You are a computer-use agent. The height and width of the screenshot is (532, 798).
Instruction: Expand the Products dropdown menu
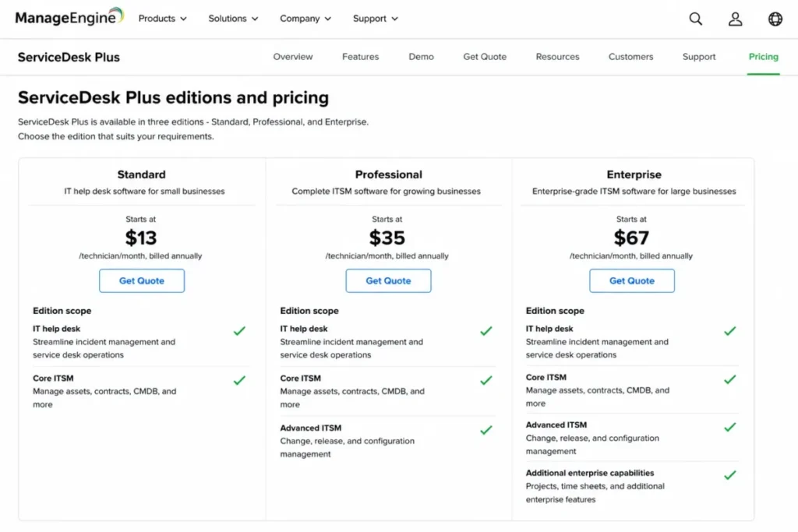163,19
